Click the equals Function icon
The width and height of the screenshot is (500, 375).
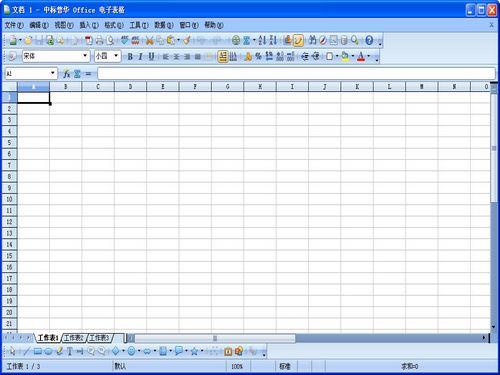88,74
